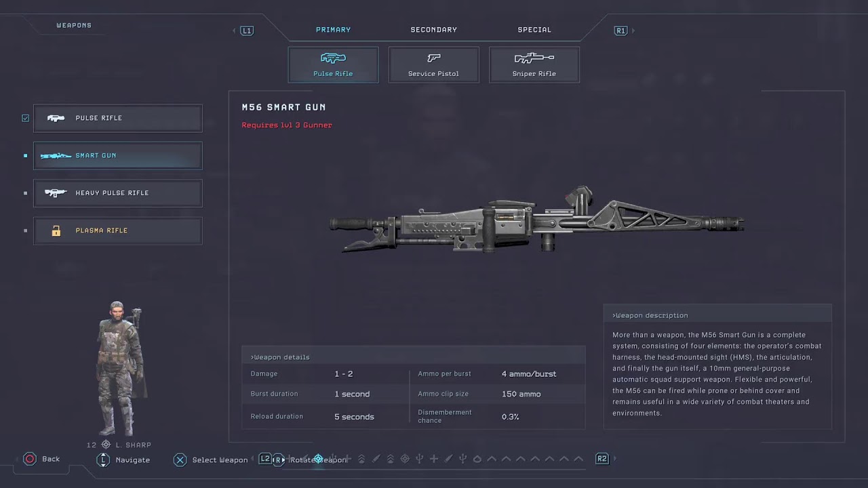Screen dimensions: 868x488
Task: Click the L1 shoulder button icon
Action: [x=247, y=30]
